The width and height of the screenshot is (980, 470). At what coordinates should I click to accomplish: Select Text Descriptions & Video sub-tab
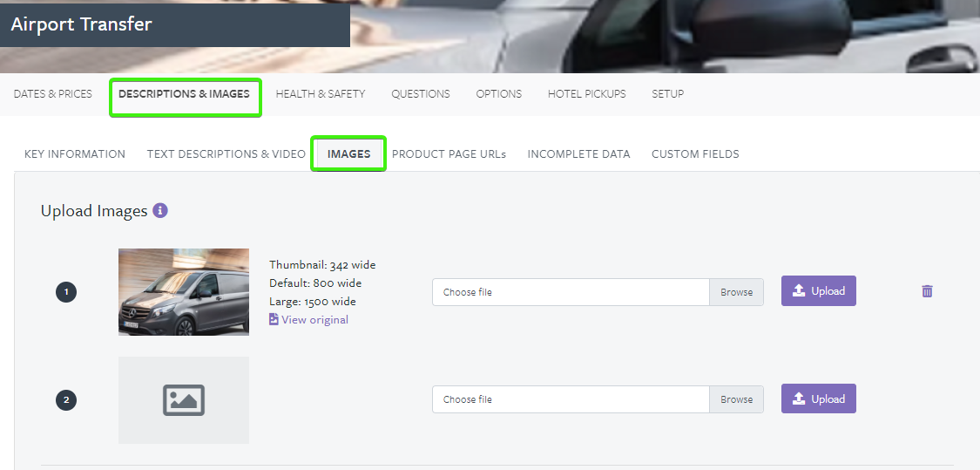click(226, 154)
